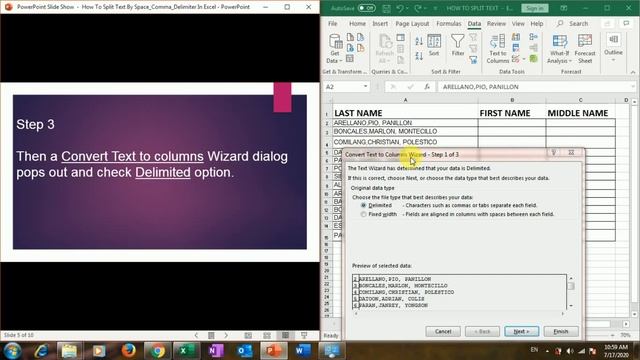Click Save icon in Excel title bar
This screenshot has height=360, width=640.
click(x=386, y=8)
